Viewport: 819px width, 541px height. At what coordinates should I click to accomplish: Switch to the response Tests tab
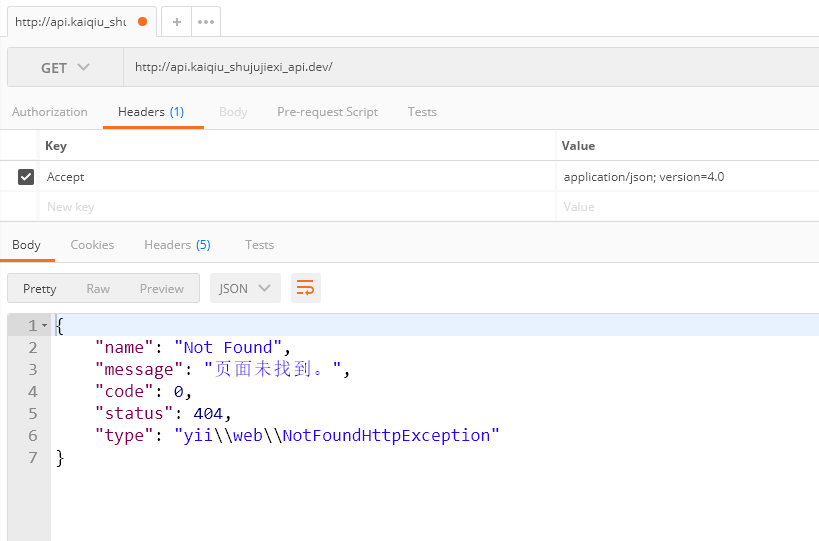tap(259, 245)
